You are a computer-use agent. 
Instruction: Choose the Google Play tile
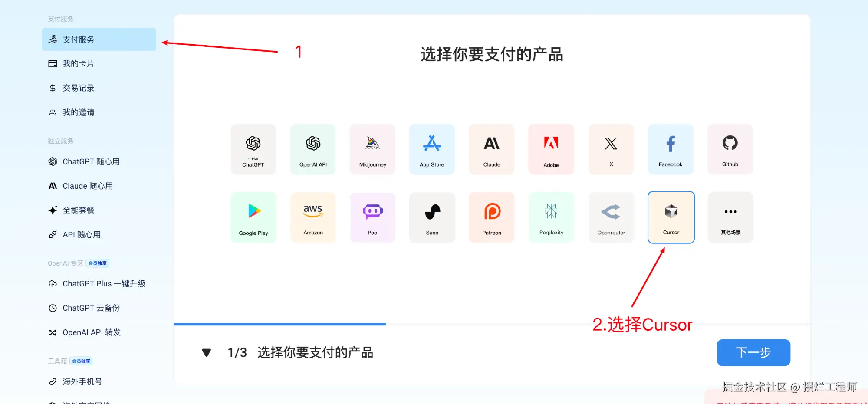(x=253, y=217)
